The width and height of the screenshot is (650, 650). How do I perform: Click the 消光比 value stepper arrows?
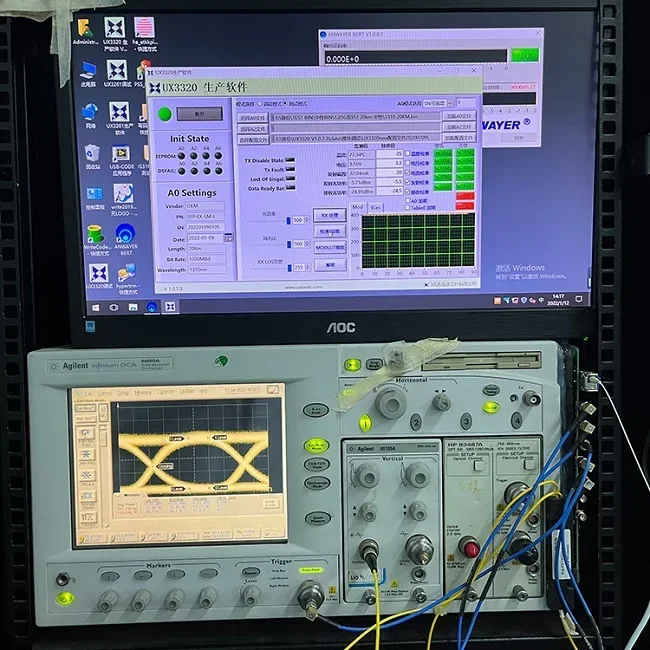pos(307,244)
